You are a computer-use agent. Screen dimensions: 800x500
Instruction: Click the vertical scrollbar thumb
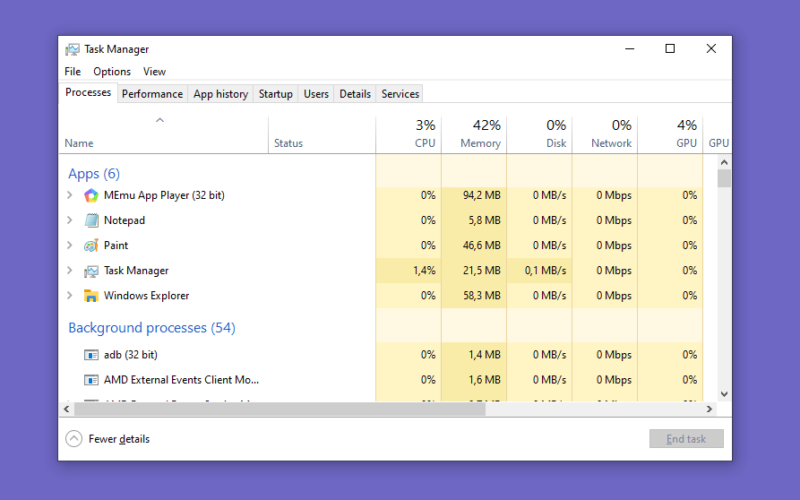tap(724, 179)
